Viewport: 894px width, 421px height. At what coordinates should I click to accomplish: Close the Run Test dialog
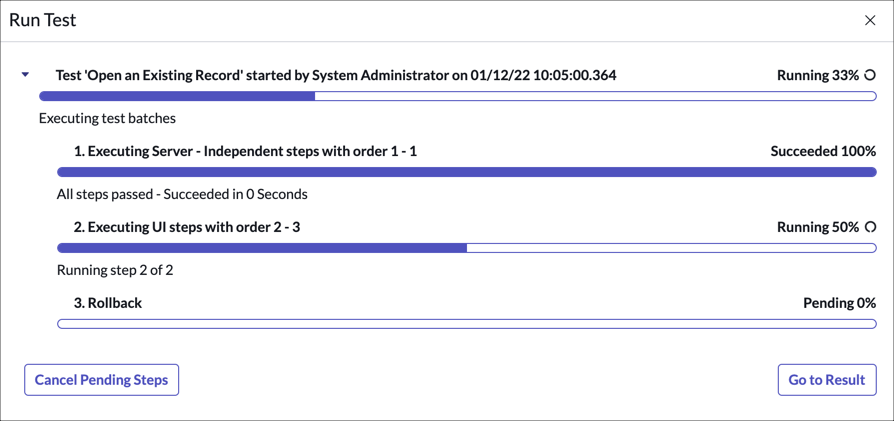(870, 20)
